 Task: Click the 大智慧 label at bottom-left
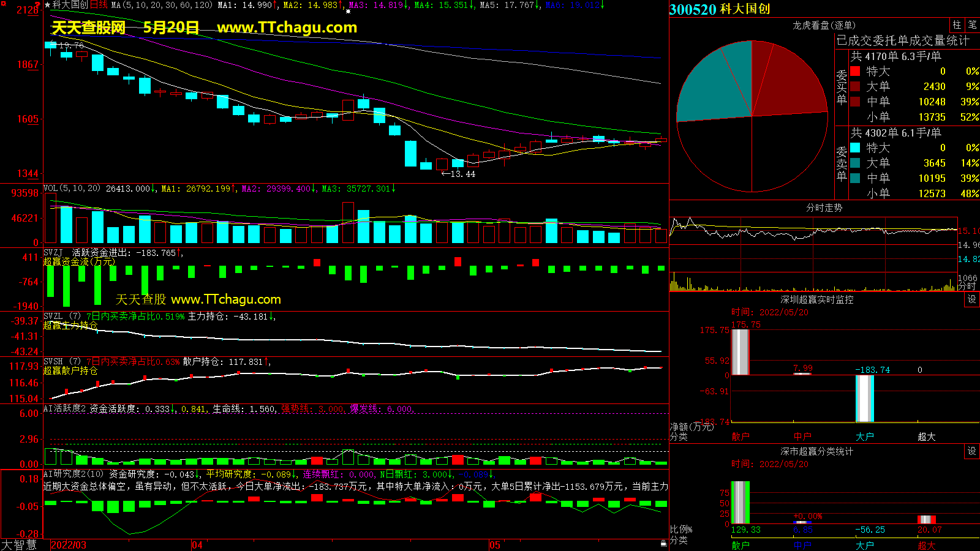pyautogui.click(x=19, y=544)
